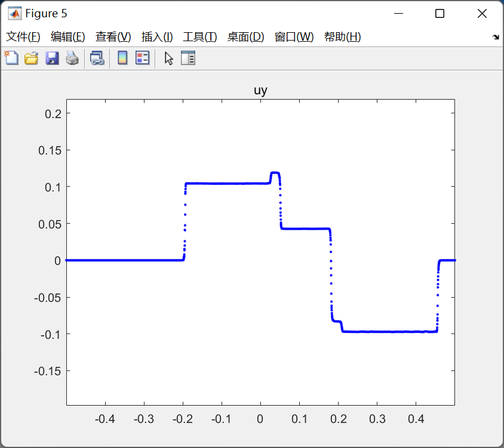Open the Property Inspector toolbar icon
This screenshot has height=448, width=504.
[x=188, y=58]
